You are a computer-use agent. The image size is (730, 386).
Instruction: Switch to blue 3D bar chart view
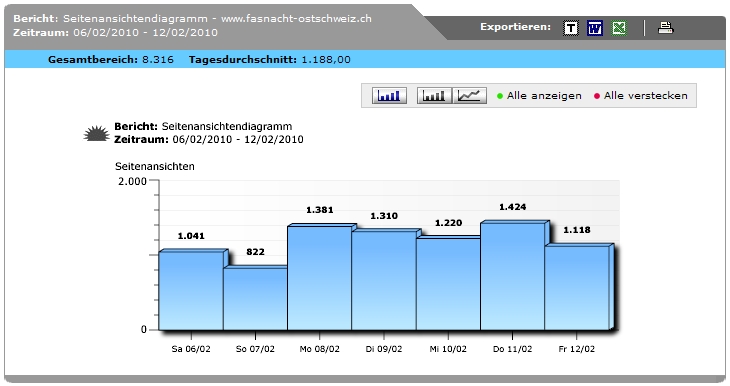click(x=389, y=95)
